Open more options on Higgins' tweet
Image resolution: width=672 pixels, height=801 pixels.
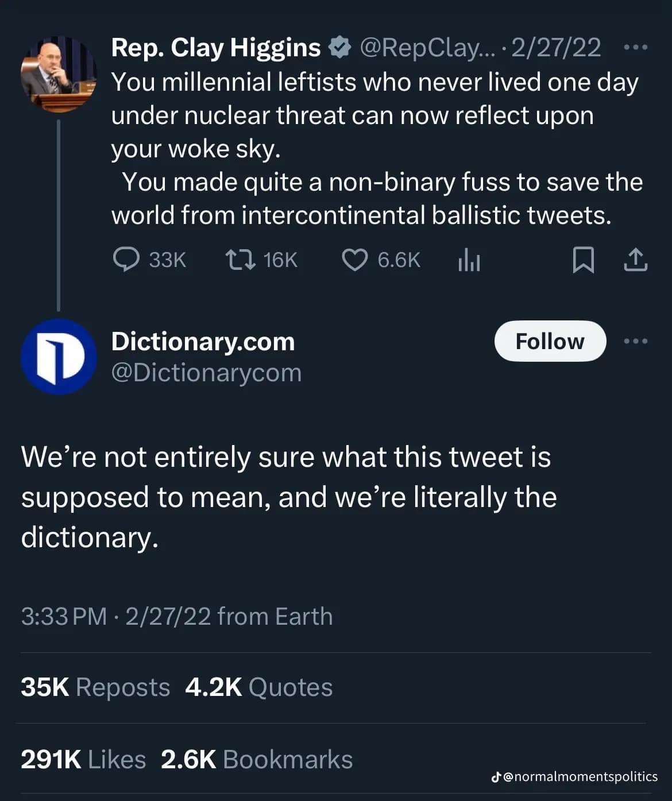(x=635, y=48)
